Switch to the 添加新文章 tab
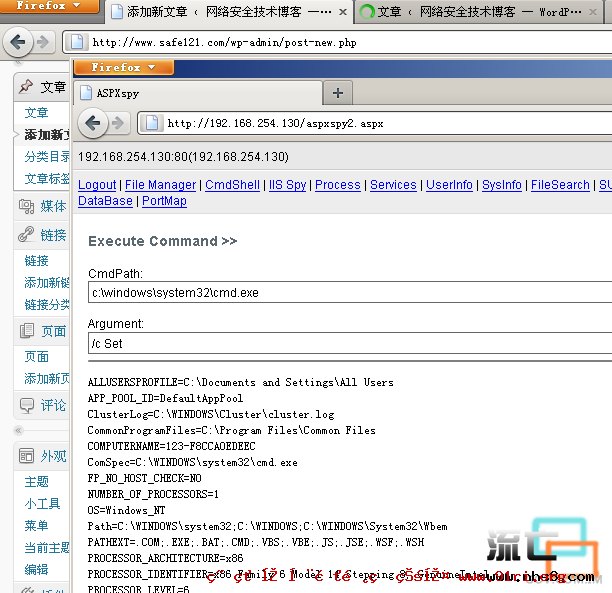This screenshot has height=593, width=612. click(229, 12)
